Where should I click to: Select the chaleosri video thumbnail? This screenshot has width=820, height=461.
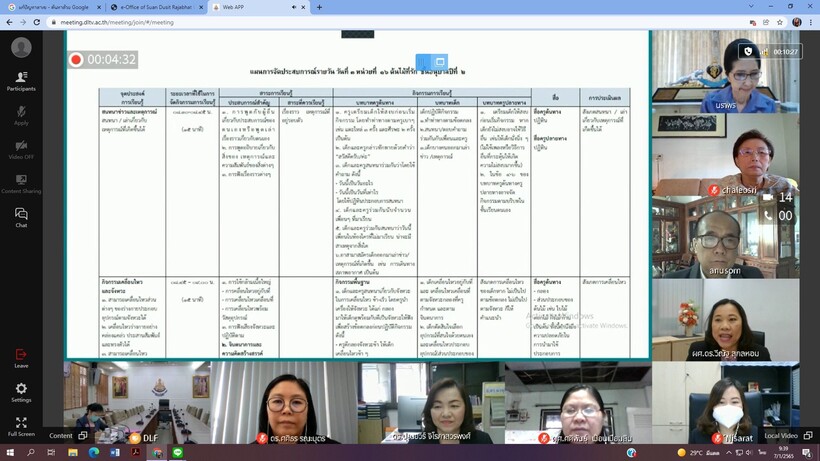(x=725, y=154)
